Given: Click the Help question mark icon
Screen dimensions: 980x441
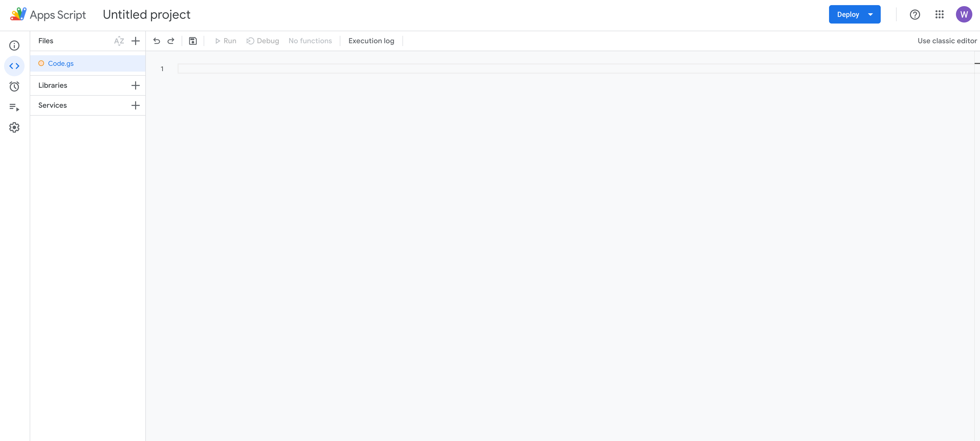Looking at the screenshot, I should pyautogui.click(x=915, y=14).
